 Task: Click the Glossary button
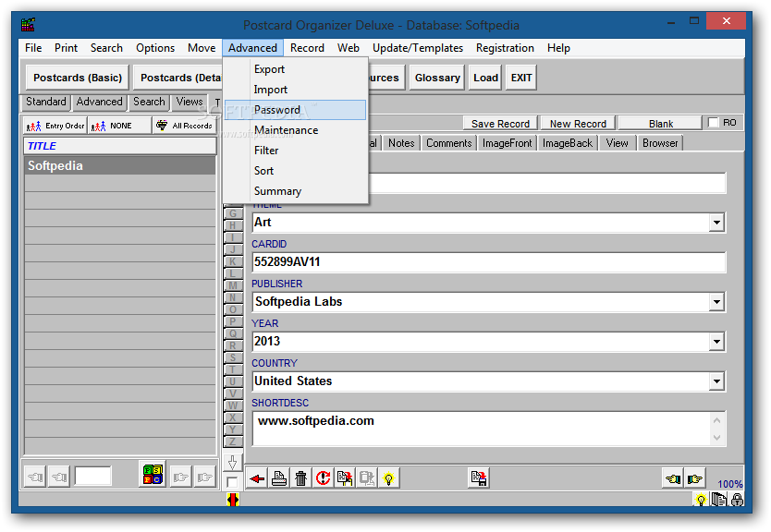pyautogui.click(x=437, y=78)
